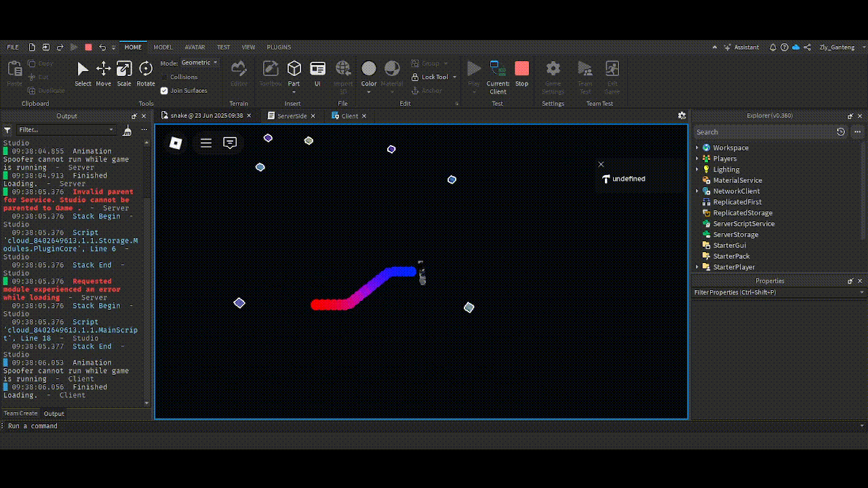Dismiss the undefined notification with X
The image size is (868, 488).
[601, 164]
